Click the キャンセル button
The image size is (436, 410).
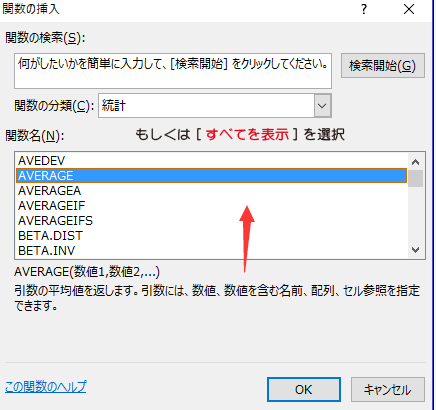[x=388, y=389]
